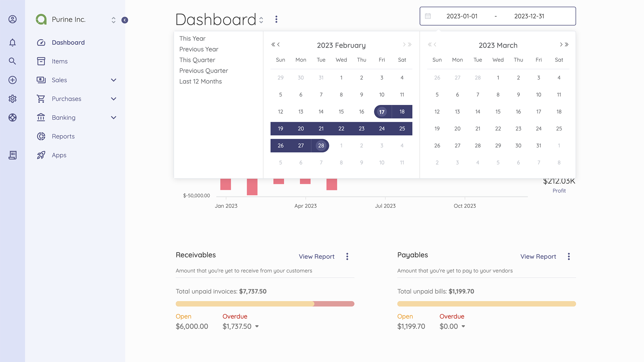
Task: Expand the Purchases menu chevron
Action: 114,99
